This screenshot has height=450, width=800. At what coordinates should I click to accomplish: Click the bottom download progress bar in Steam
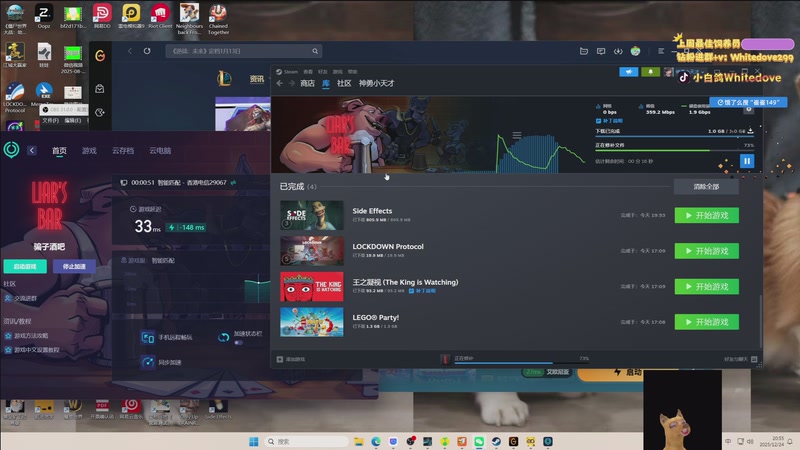pyautogui.click(x=521, y=363)
